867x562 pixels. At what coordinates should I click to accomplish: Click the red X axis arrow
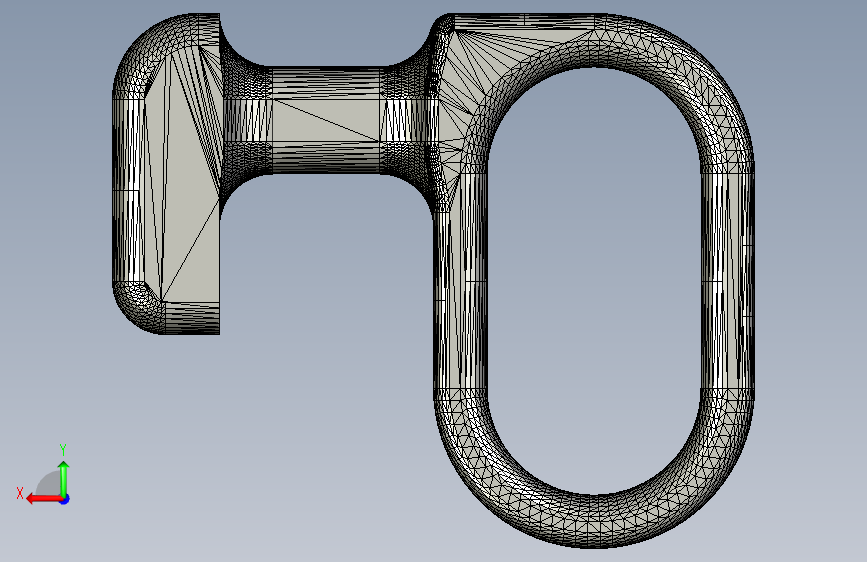coord(44,499)
